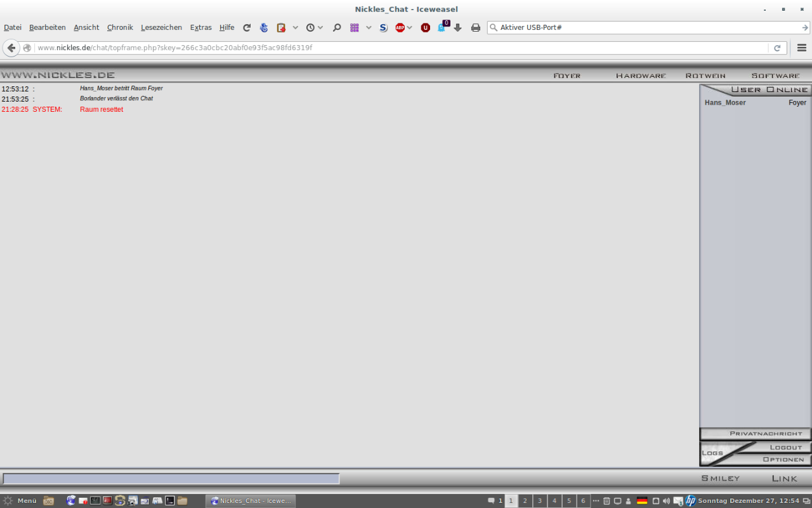Click the Logout button
The image size is (812, 508).
tap(786, 447)
